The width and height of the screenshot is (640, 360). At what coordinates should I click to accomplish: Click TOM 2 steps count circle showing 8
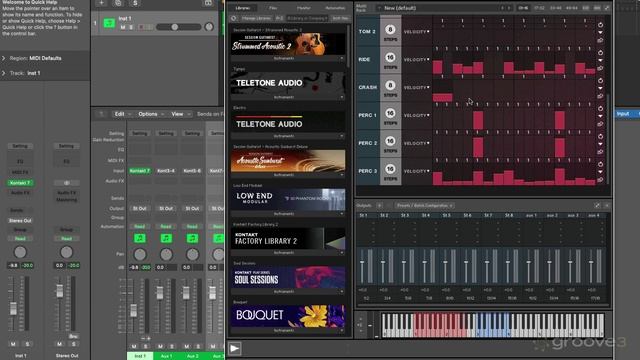pyautogui.click(x=390, y=29)
